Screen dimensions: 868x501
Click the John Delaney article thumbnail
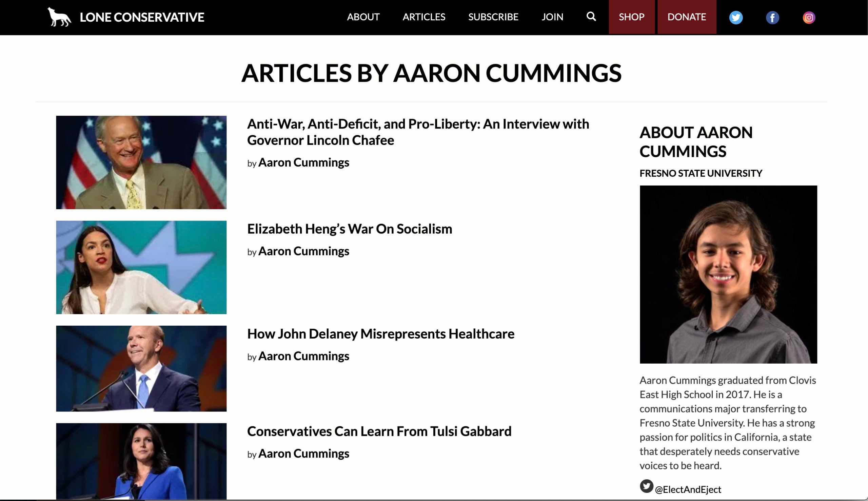coord(141,368)
